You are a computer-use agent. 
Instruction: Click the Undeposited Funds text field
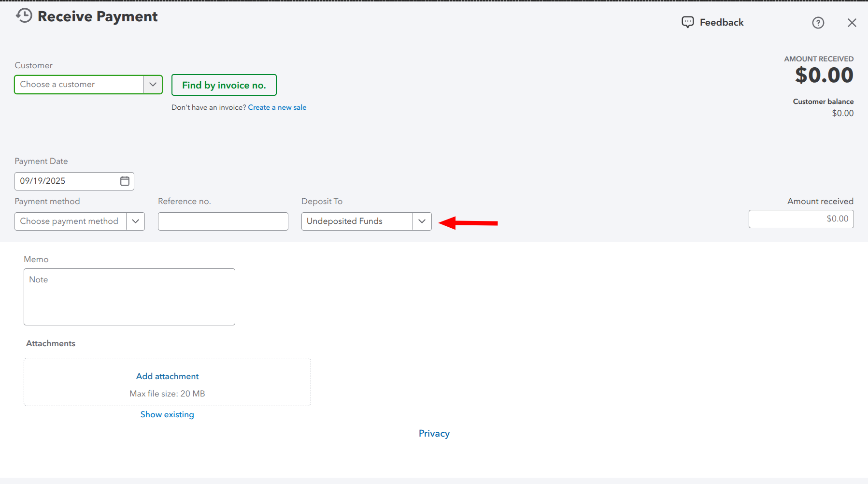click(356, 221)
